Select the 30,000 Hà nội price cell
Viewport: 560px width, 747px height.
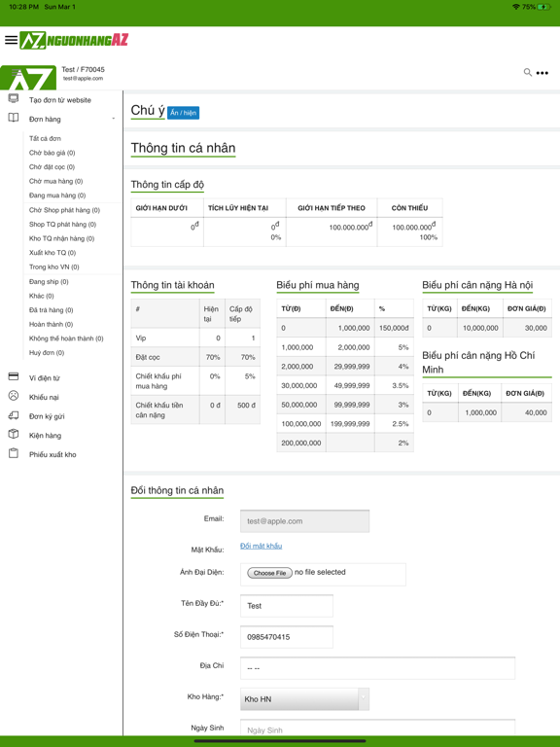point(527,328)
